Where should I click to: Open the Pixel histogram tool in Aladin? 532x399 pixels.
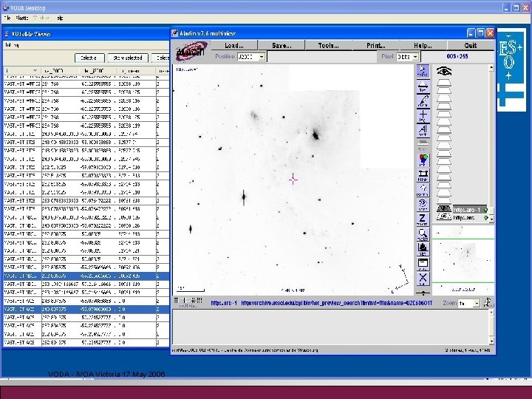click(423, 249)
